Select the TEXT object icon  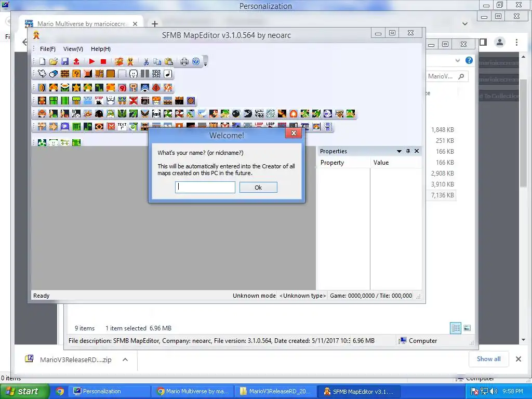122,127
